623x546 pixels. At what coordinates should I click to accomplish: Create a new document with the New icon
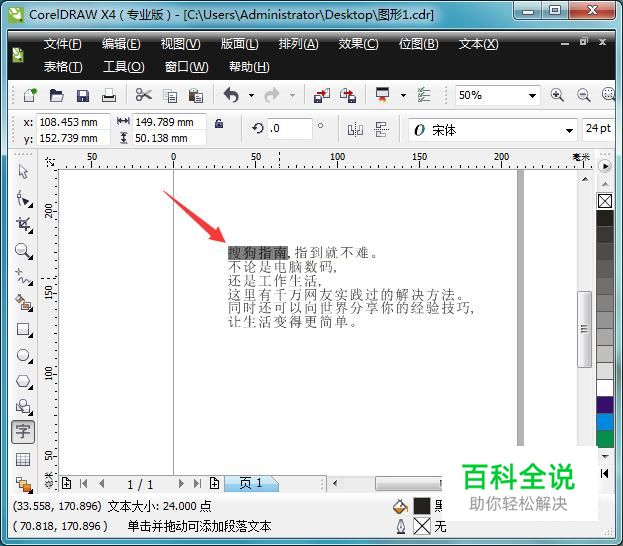tap(30, 95)
